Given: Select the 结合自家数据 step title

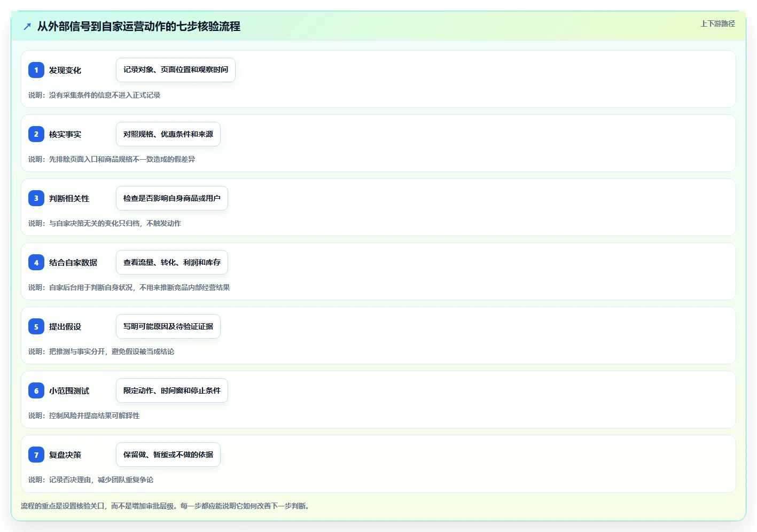Looking at the screenshot, I should coord(73,262).
